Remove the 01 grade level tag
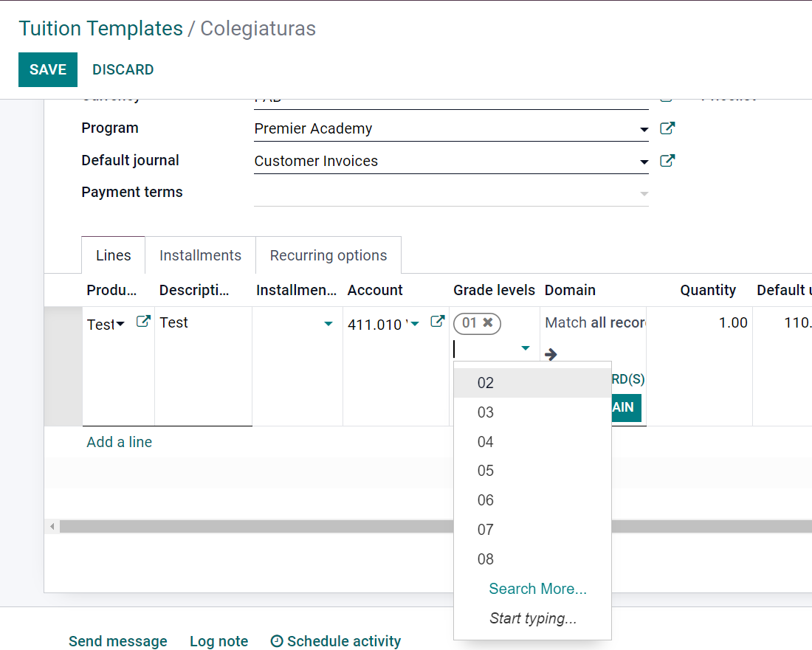 [487, 322]
